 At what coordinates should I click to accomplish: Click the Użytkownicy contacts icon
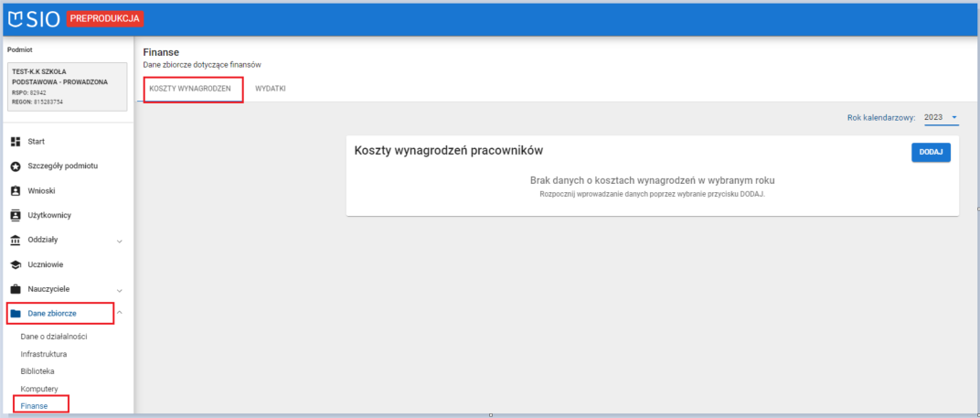[16, 215]
